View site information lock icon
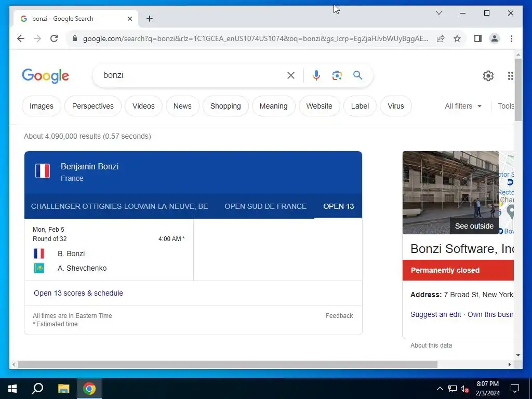532x399 pixels. [75, 38]
